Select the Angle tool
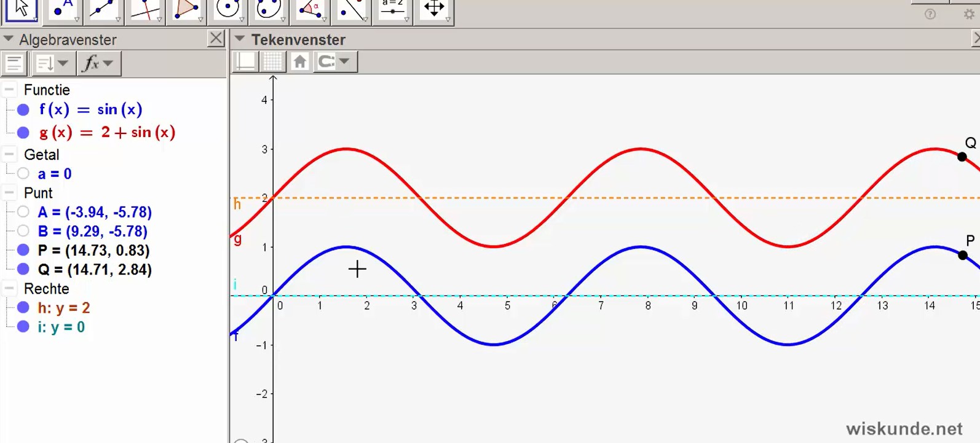This screenshot has height=443, width=980. point(310,10)
